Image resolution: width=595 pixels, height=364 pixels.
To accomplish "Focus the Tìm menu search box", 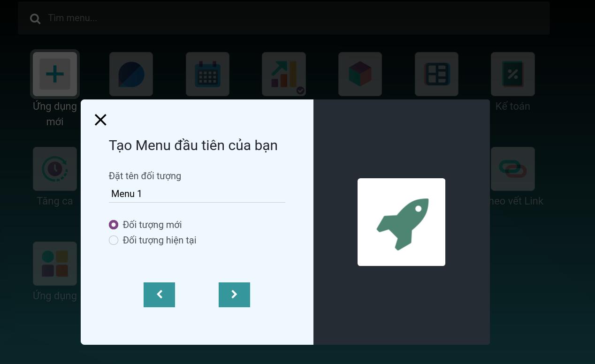I will [x=284, y=18].
